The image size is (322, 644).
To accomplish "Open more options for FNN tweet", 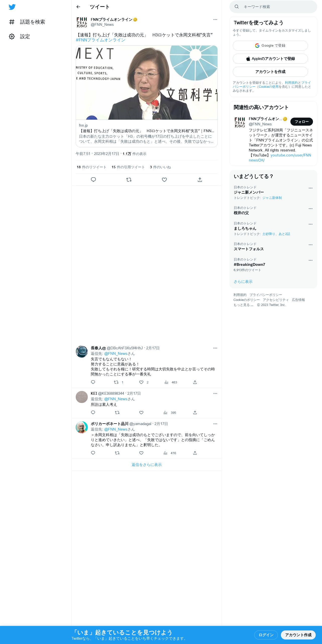I will (215, 20).
